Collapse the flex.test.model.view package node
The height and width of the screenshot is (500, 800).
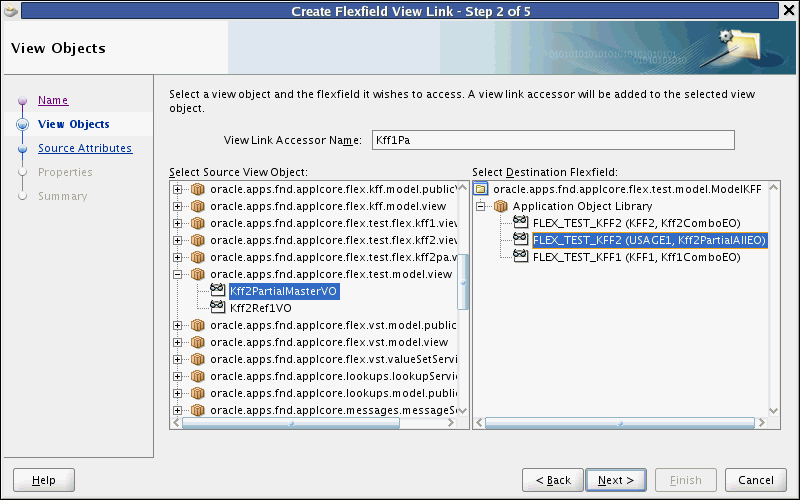pos(177,274)
